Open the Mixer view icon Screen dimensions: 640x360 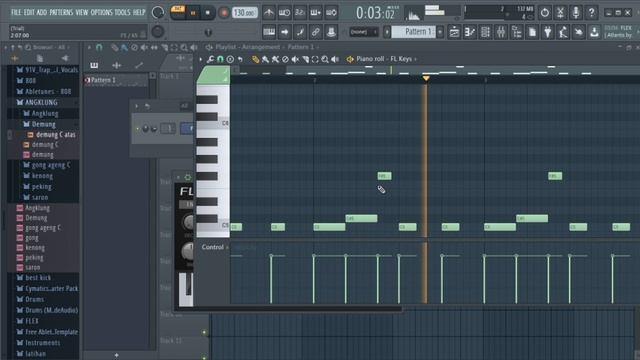click(501, 32)
